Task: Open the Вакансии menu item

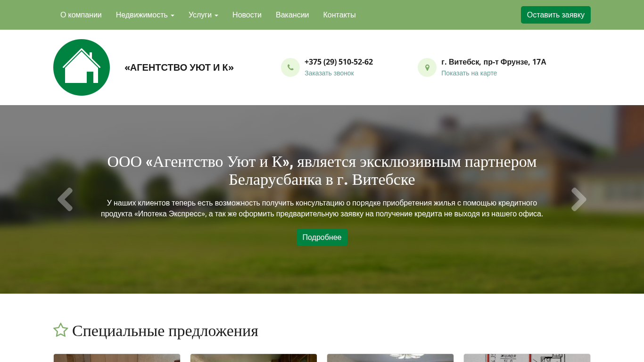Action: 292,15
